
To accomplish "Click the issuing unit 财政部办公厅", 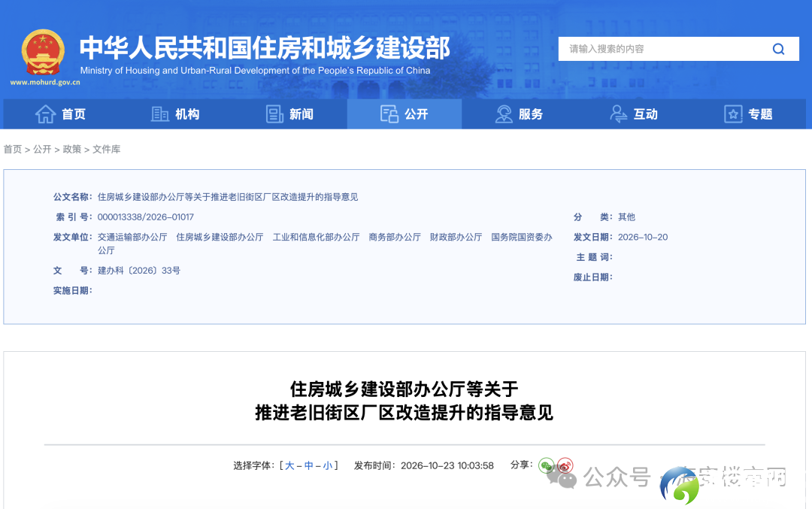I will pos(456,237).
